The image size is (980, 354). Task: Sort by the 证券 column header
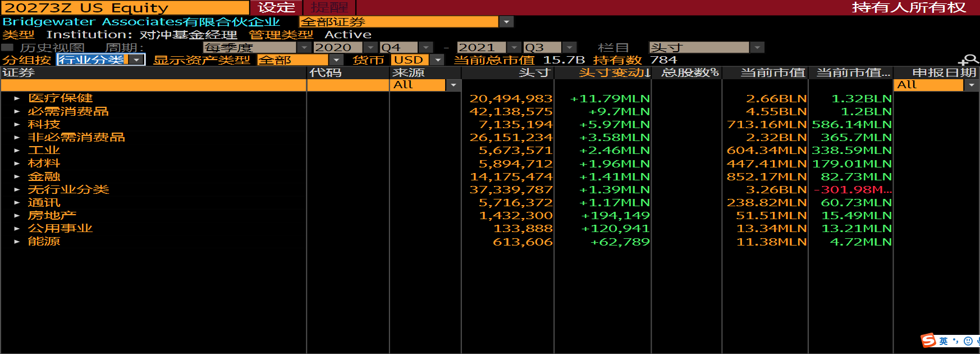pos(153,72)
